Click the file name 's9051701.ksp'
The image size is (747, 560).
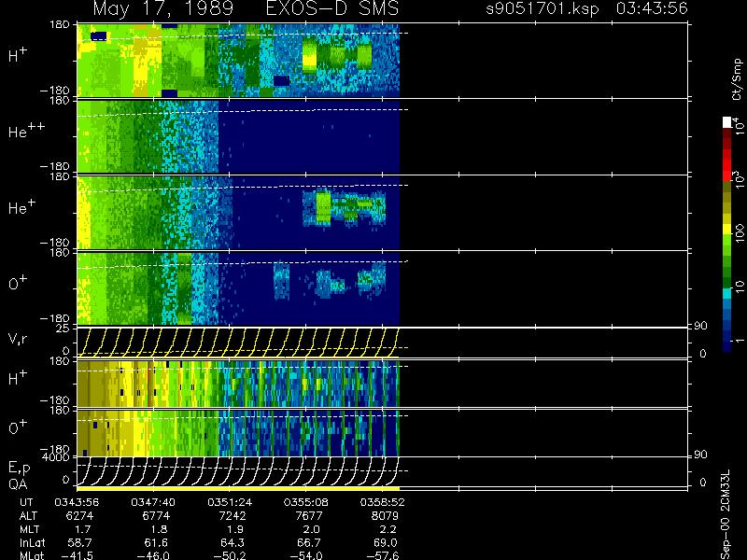coord(542,8)
